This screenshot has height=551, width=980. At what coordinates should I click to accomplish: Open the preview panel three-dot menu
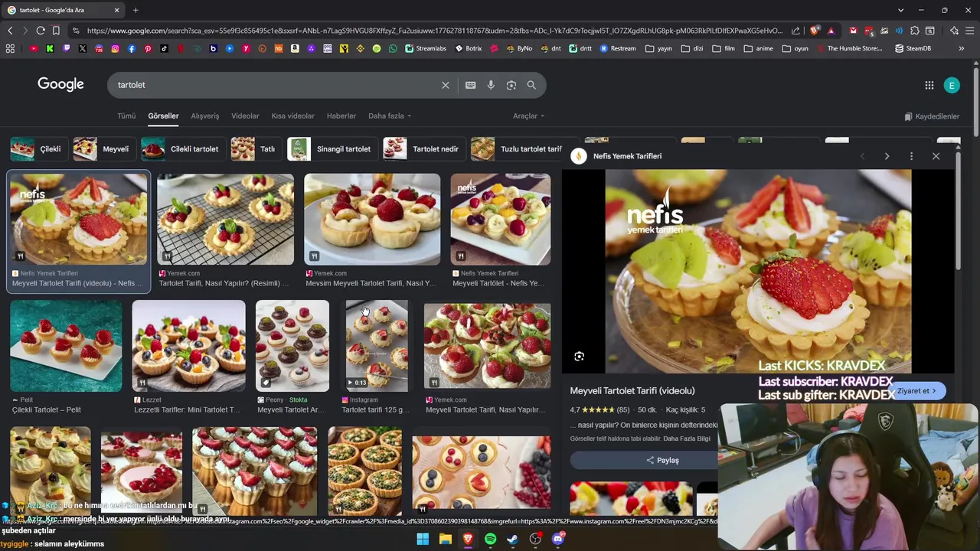point(911,156)
